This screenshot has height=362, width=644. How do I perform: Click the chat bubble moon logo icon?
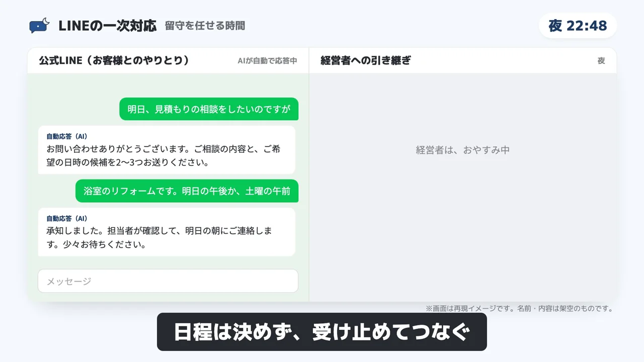(x=40, y=25)
